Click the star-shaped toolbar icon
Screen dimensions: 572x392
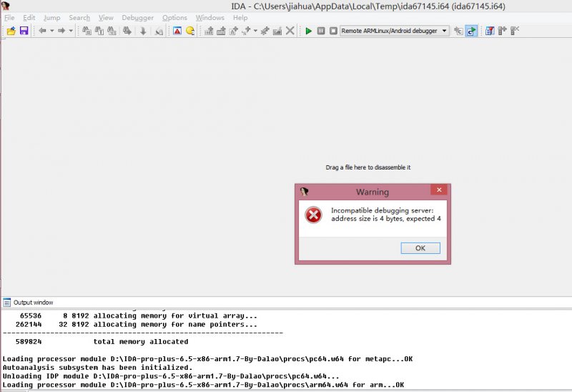coord(265,31)
